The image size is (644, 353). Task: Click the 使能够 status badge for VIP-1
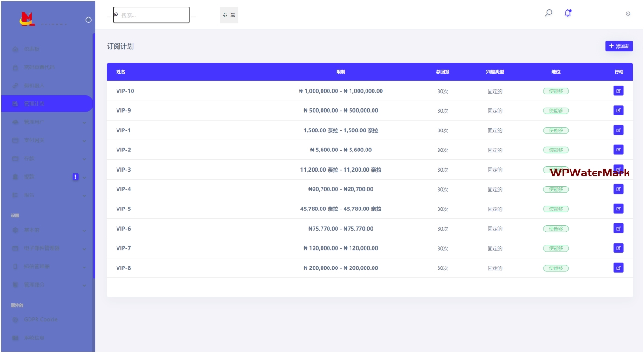tap(556, 130)
